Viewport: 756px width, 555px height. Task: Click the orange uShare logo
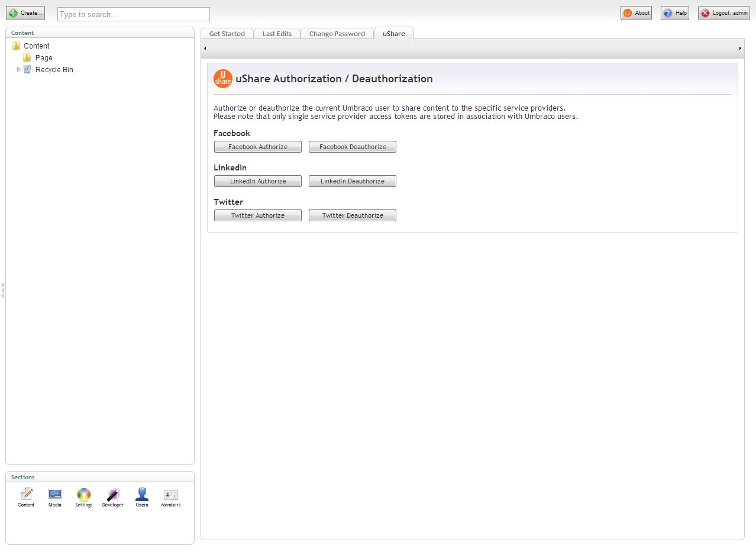coord(223,79)
